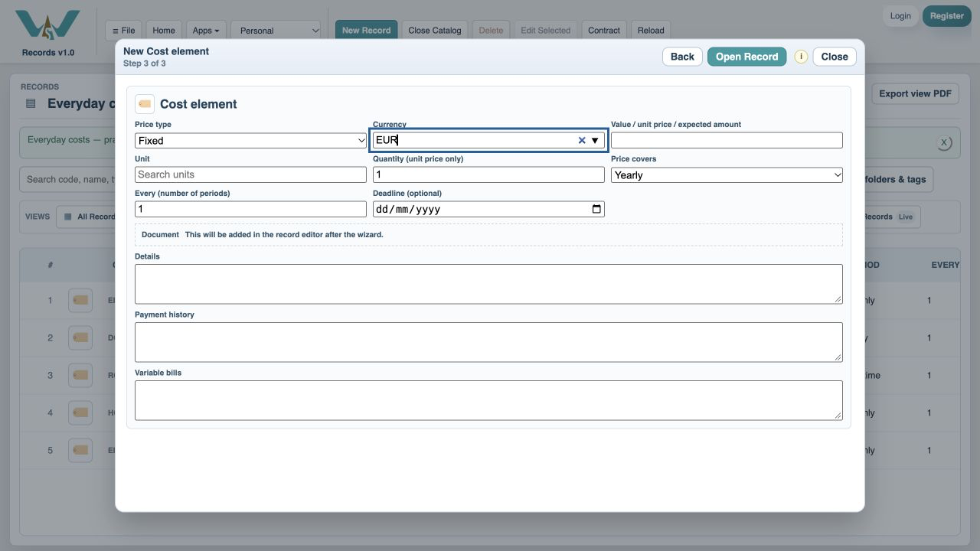Image resolution: width=980 pixels, height=551 pixels.
Task: Focus the Unit search field
Action: pyautogui.click(x=251, y=175)
